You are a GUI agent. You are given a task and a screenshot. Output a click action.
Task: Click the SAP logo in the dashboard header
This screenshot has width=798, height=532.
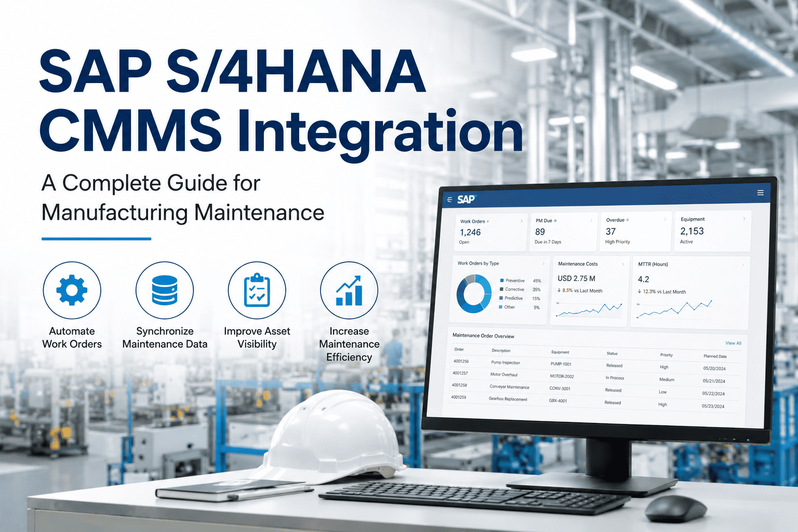pos(466,199)
